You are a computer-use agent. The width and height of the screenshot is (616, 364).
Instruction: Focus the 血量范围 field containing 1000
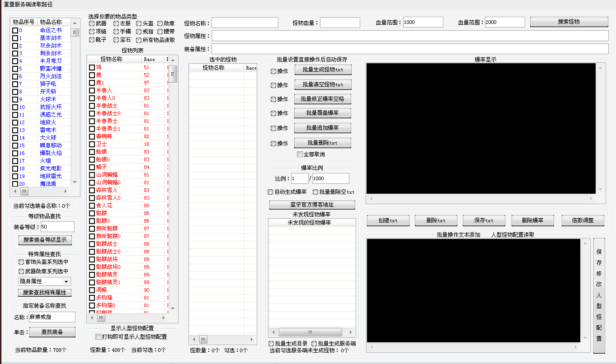(x=423, y=22)
